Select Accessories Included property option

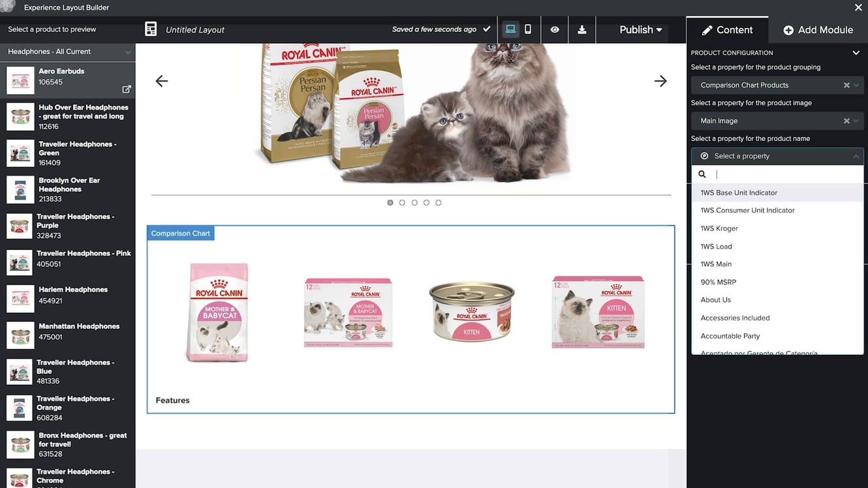735,318
